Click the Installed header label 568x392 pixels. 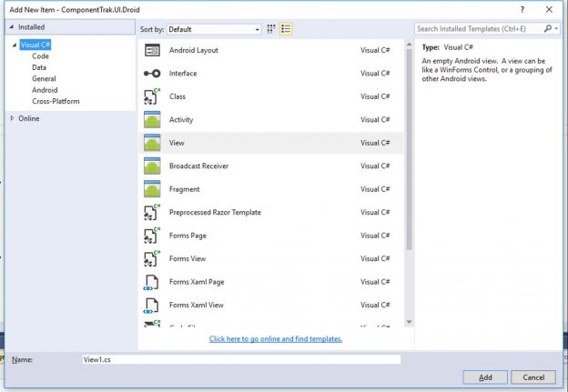click(32, 26)
